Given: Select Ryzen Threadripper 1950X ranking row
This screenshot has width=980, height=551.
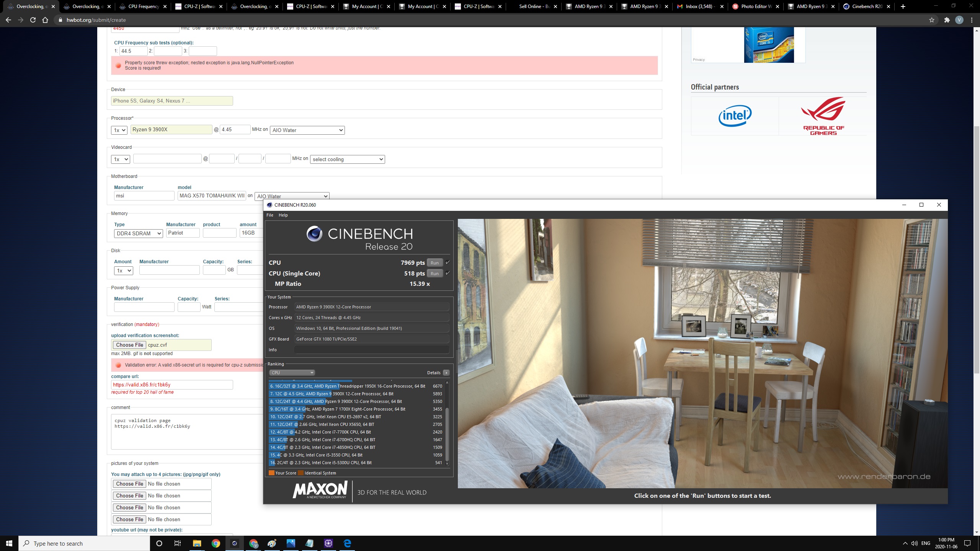Looking at the screenshot, I should point(356,386).
